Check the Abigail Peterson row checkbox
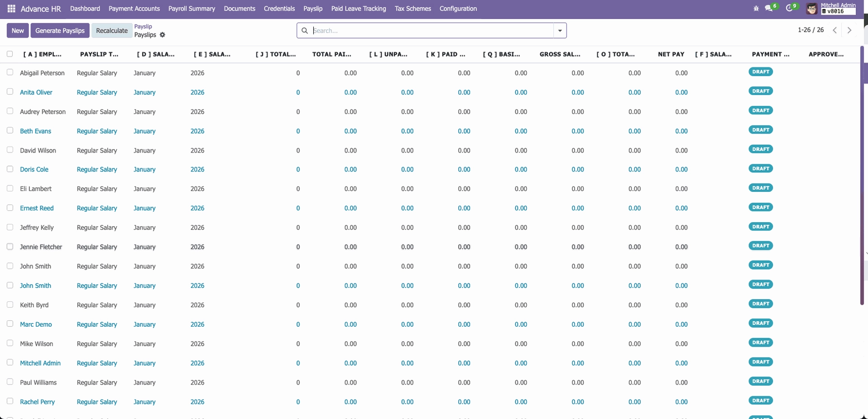 pos(10,72)
